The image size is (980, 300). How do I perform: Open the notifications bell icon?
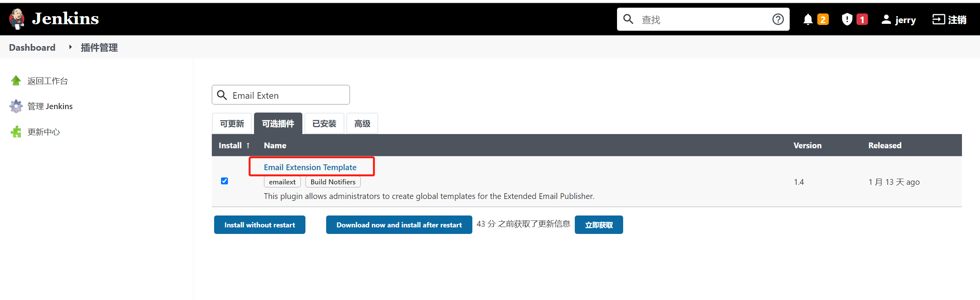click(808, 19)
